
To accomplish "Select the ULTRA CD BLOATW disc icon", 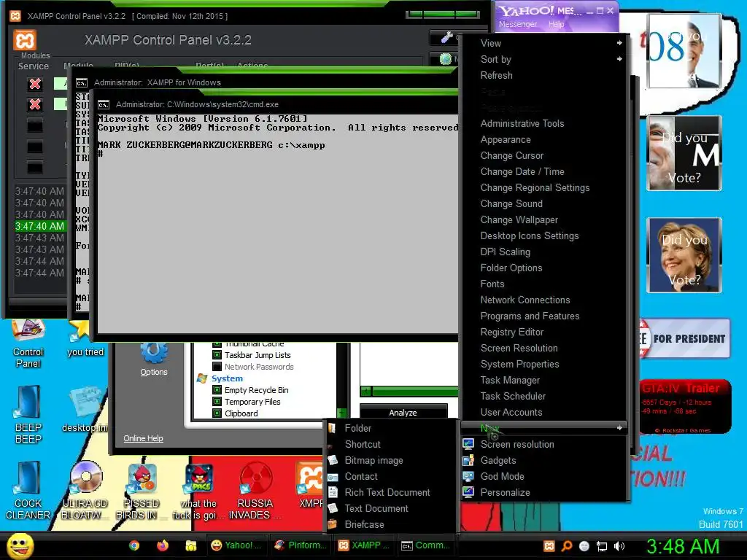I will (x=85, y=491).
